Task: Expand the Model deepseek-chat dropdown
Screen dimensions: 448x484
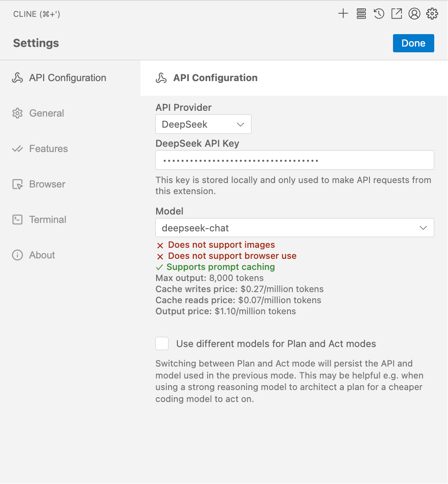Action: coord(295,228)
